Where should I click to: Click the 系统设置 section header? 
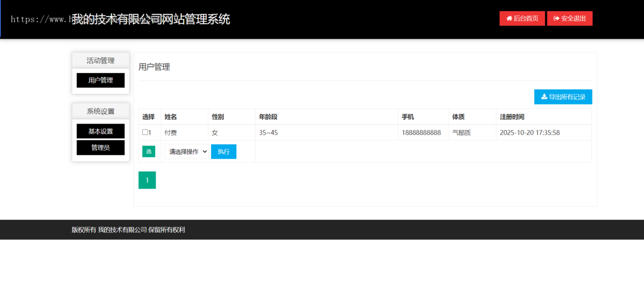pyautogui.click(x=100, y=111)
